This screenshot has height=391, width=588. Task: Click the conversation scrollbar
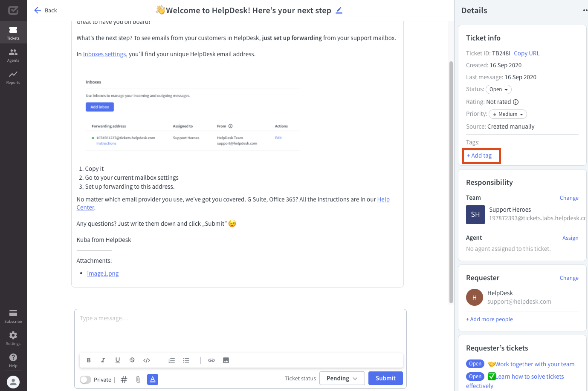451,182
